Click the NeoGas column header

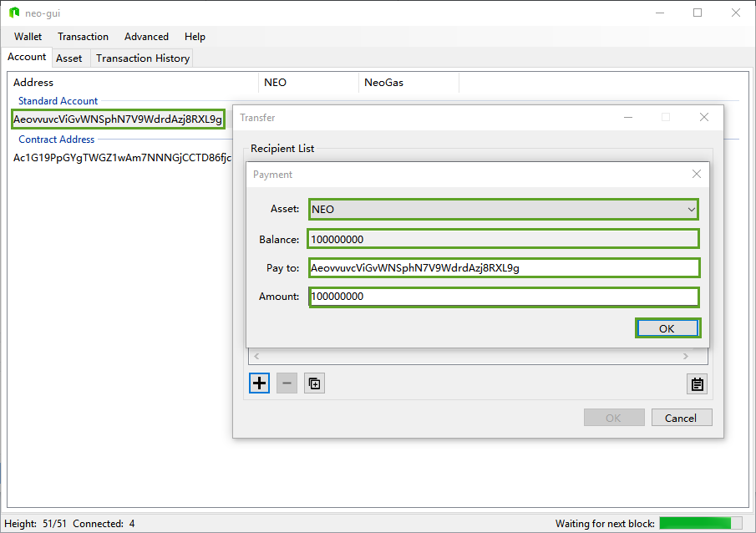point(408,83)
